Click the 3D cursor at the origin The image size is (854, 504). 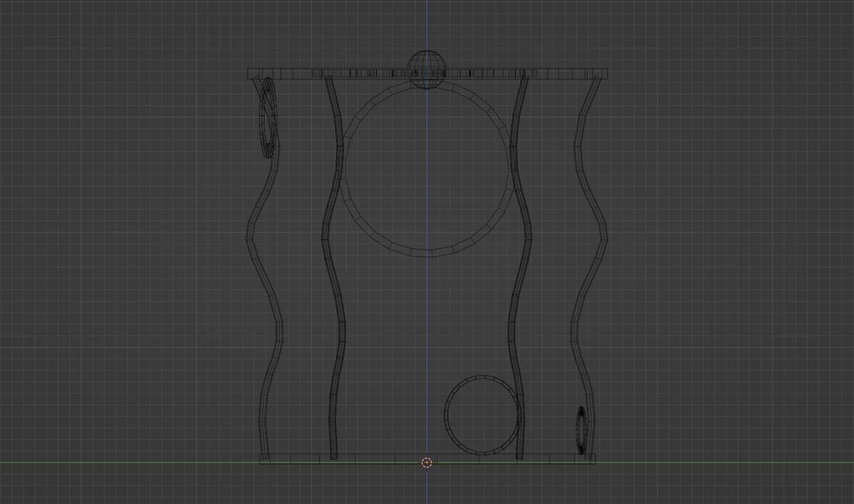[427, 462]
